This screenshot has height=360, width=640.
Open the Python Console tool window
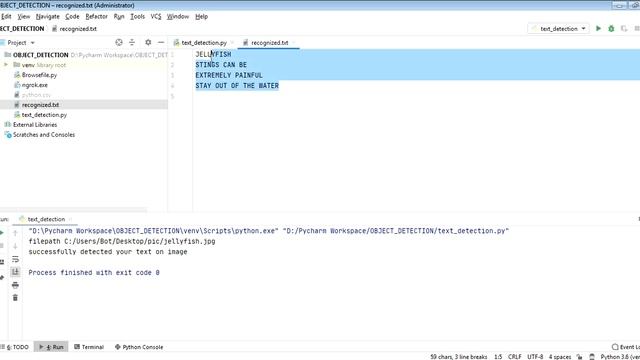(139, 347)
